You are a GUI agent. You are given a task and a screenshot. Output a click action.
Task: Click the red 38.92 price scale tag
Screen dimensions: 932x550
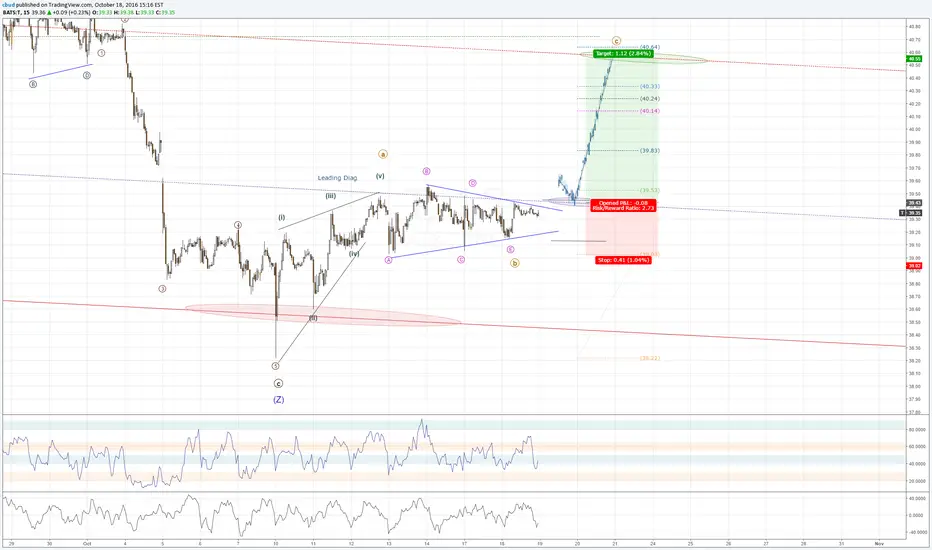tap(914, 266)
